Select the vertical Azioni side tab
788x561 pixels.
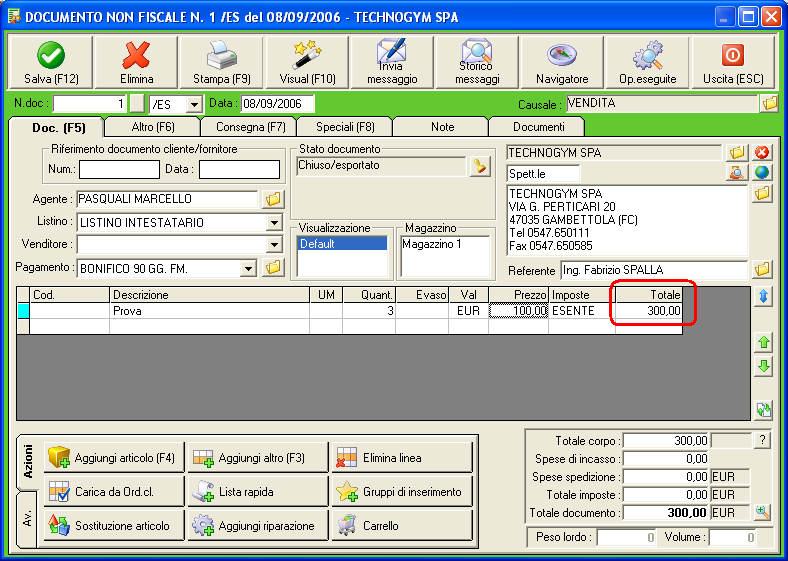coord(28,461)
